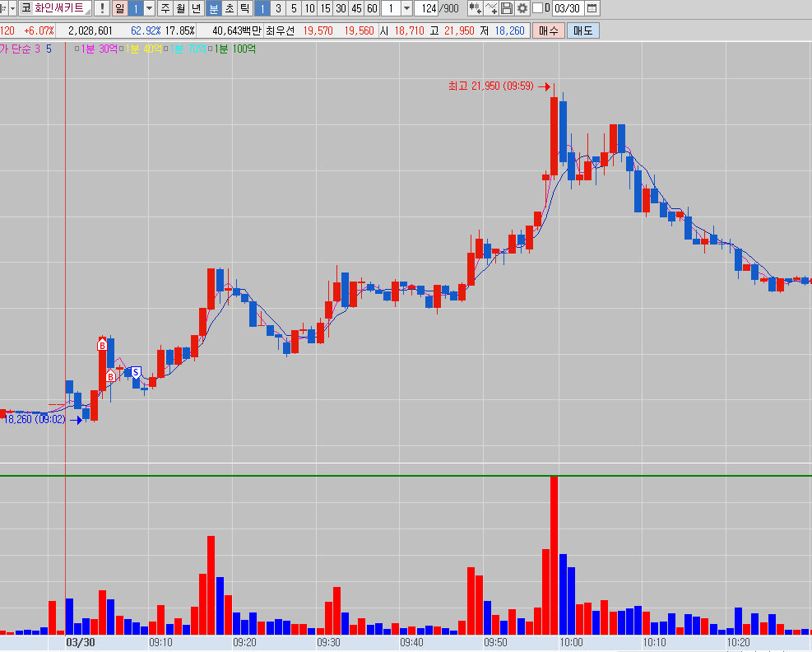
Task: Toggle the D checkbox next to date
Action: tap(537, 8)
